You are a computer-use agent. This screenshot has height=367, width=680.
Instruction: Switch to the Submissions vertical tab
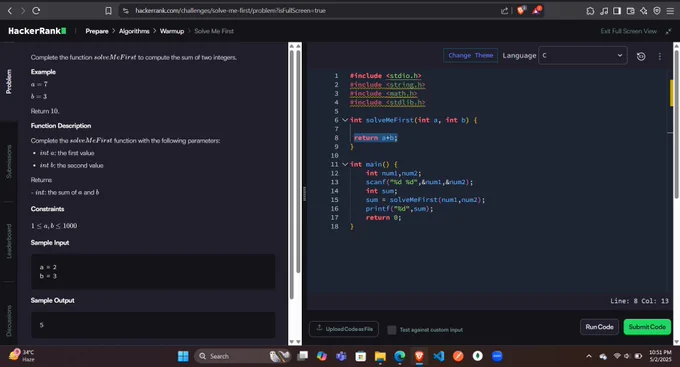[9, 161]
